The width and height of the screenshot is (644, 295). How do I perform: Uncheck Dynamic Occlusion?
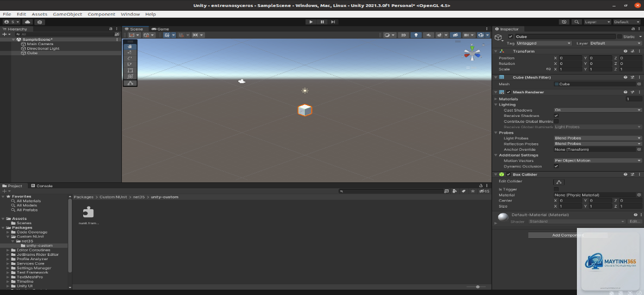pos(556,166)
